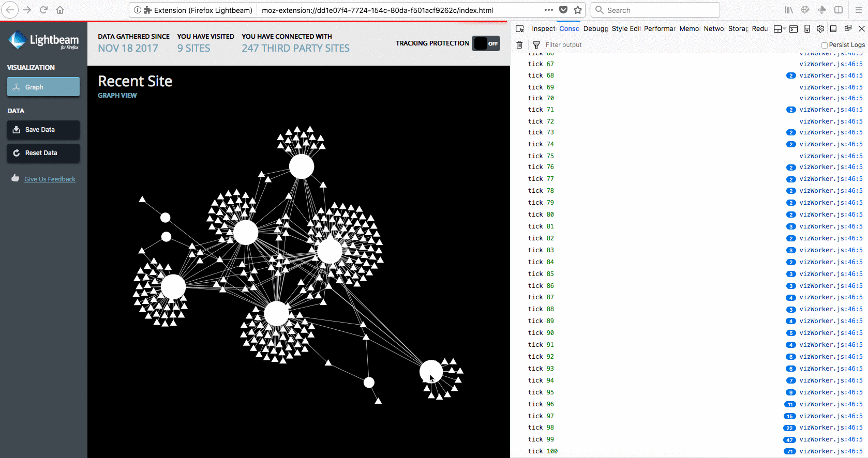868x458 pixels.
Task: Click into the Filter output field
Action: tap(672, 45)
